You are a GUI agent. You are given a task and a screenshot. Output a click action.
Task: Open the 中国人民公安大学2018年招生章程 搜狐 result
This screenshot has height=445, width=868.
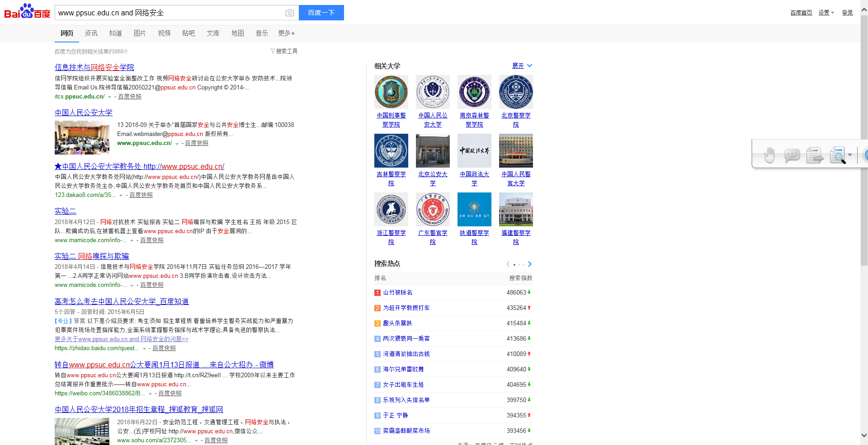[x=139, y=409]
